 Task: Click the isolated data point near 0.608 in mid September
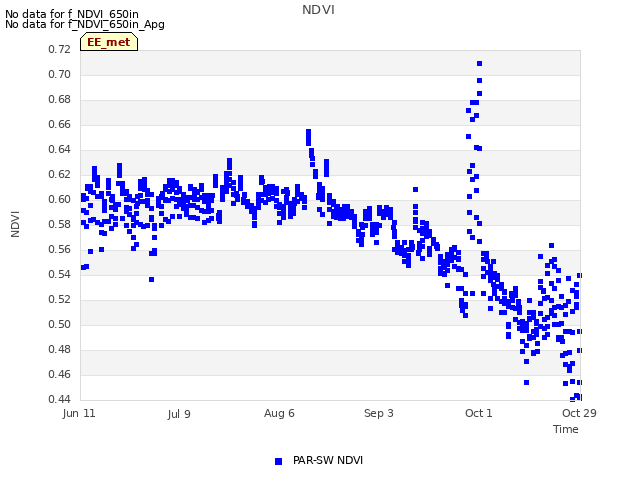(416, 189)
